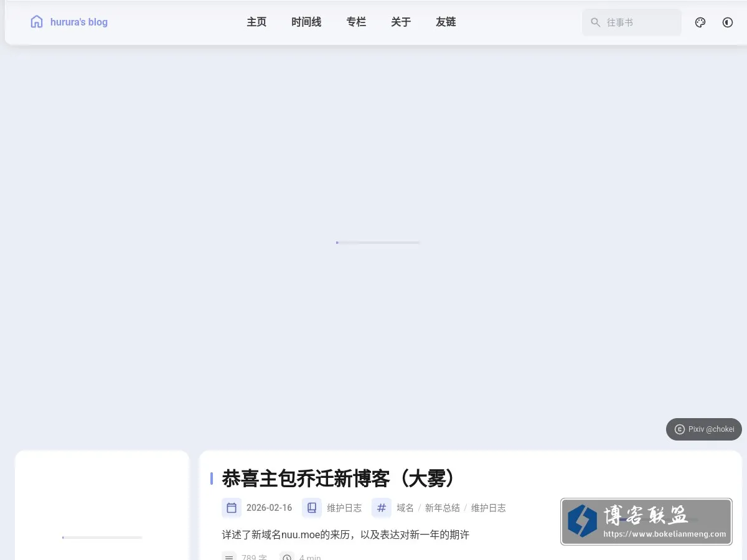Open the 专栏 navigation item
The image size is (747, 560).
(356, 22)
